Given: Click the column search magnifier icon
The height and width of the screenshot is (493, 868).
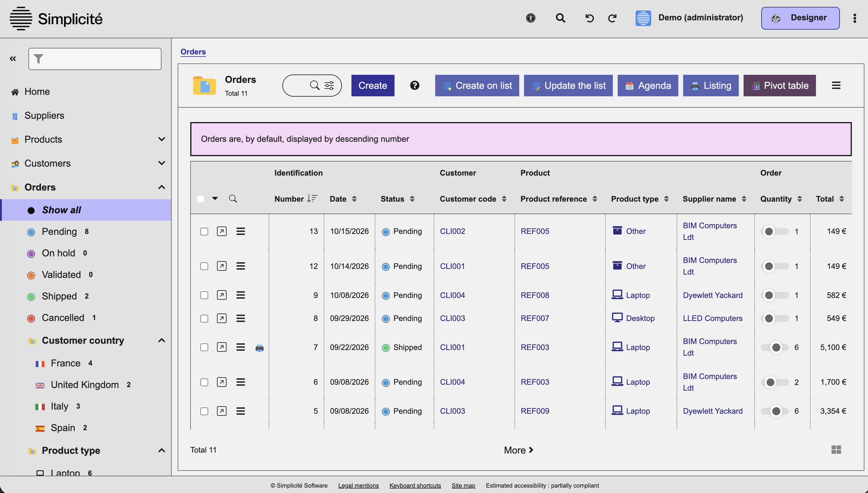Looking at the screenshot, I should [233, 199].
